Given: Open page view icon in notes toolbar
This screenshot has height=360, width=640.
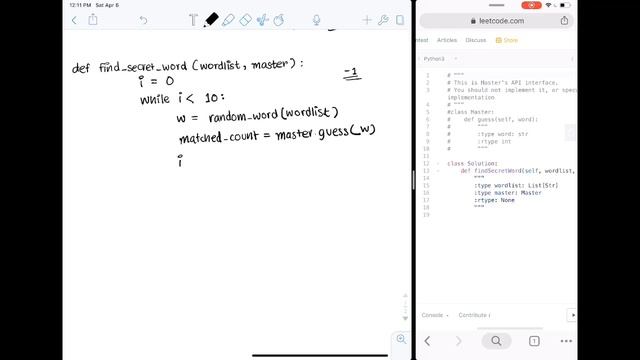Looking at the screenshot, I should pyautogui.click(x=400, y=20).
